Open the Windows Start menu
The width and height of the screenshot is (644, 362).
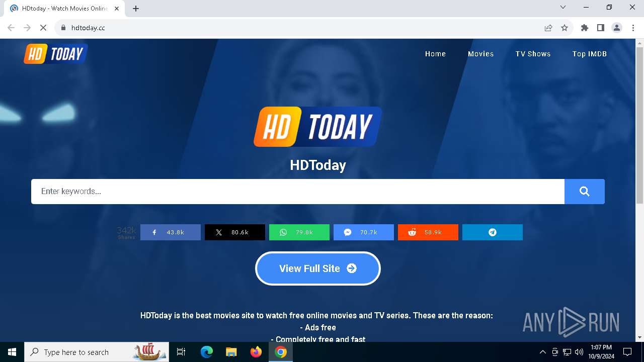pos(12,352)
